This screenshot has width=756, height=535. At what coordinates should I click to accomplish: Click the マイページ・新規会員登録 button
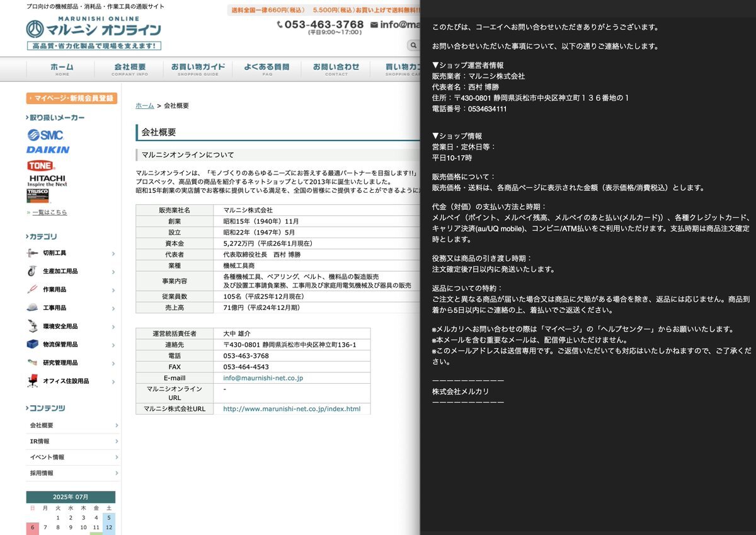click(72, 98)
